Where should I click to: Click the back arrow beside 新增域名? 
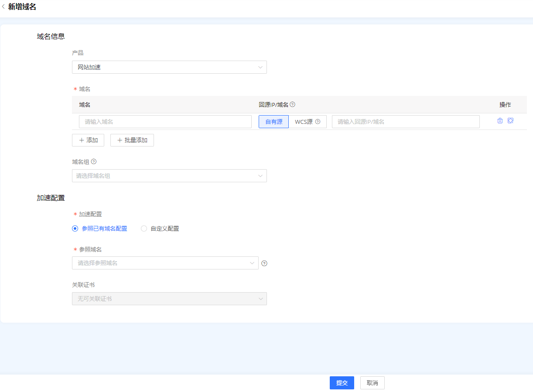[3, 7]
